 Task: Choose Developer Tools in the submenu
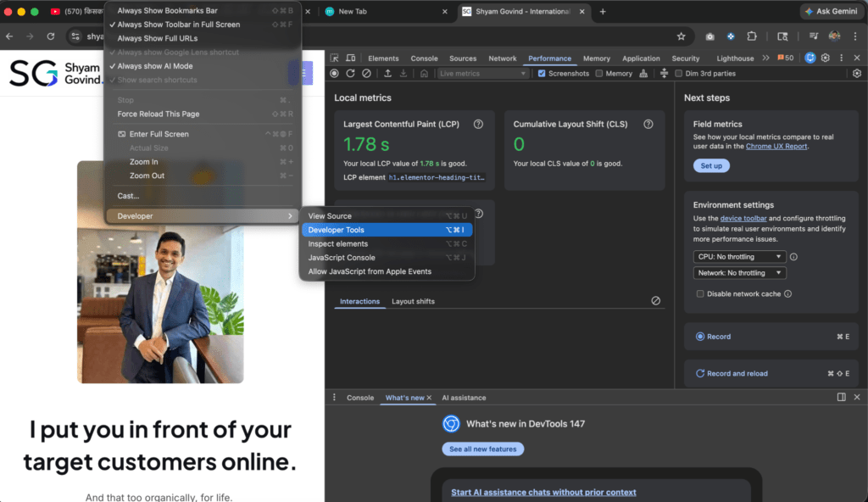point(387,230)
